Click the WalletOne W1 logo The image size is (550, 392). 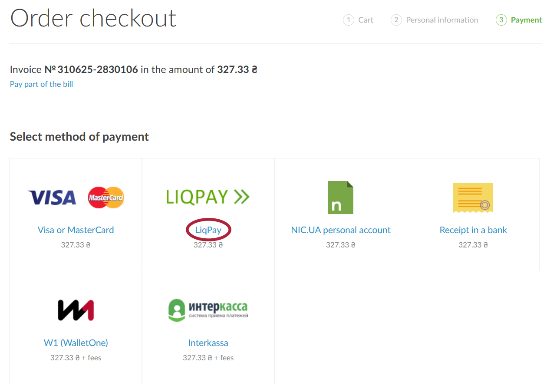click(x=76, y=310)
